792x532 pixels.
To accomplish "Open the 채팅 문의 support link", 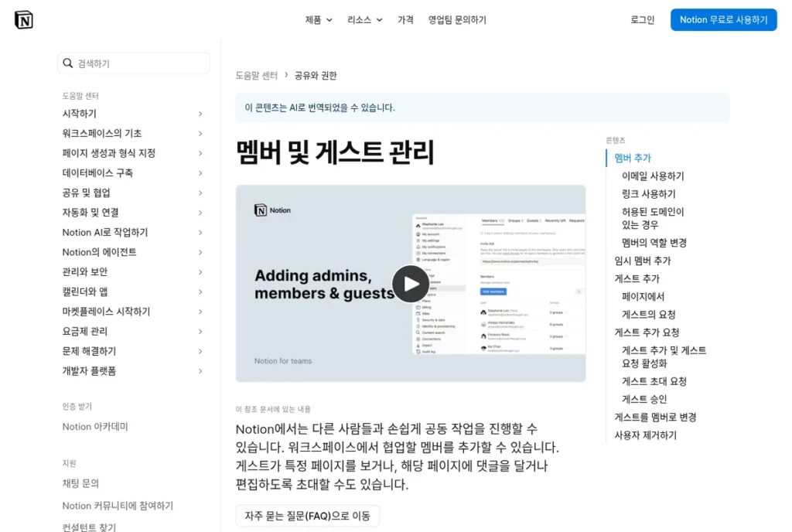I will pyautogui.click(x=80, y=483).
